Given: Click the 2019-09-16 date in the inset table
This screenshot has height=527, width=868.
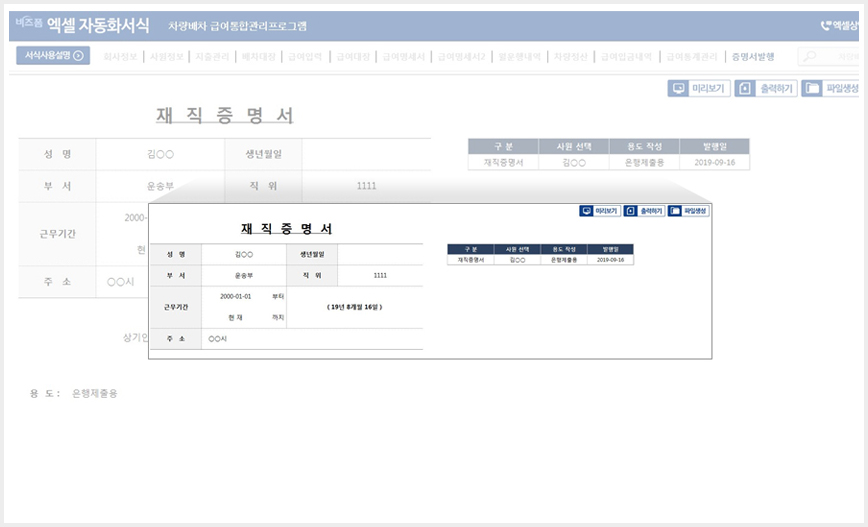Looking at the screenshot, I should 611,260.
